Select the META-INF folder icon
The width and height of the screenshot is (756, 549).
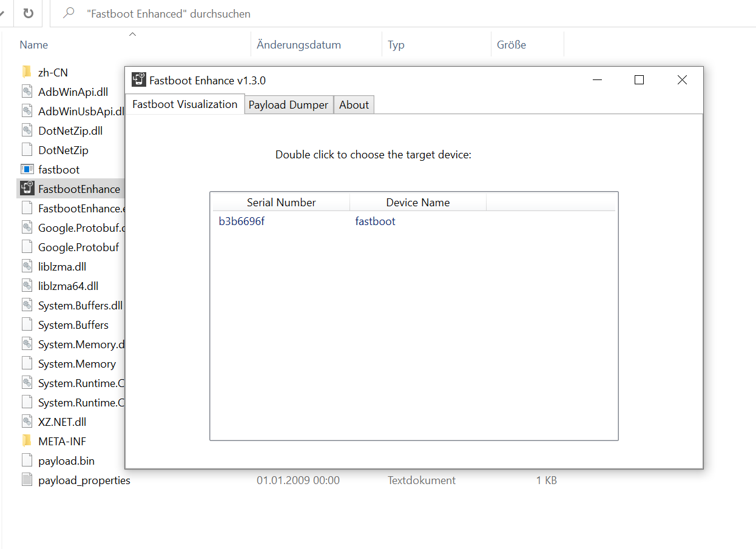click(27, 441)
